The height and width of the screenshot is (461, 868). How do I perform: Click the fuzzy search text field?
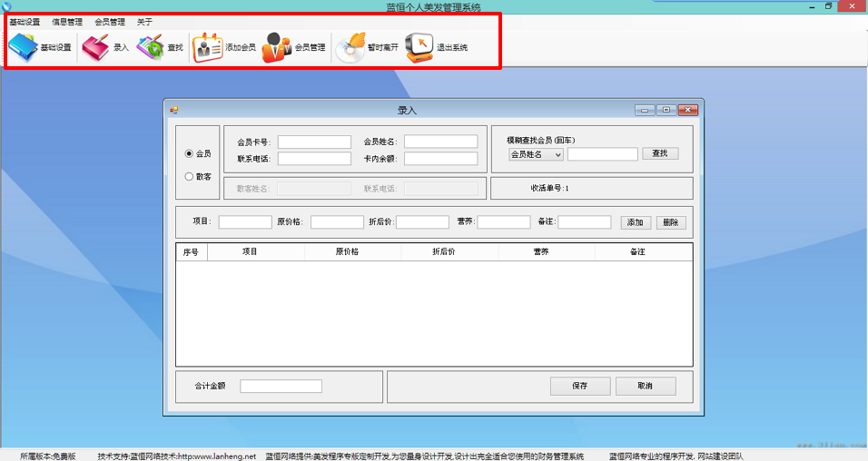603,154
